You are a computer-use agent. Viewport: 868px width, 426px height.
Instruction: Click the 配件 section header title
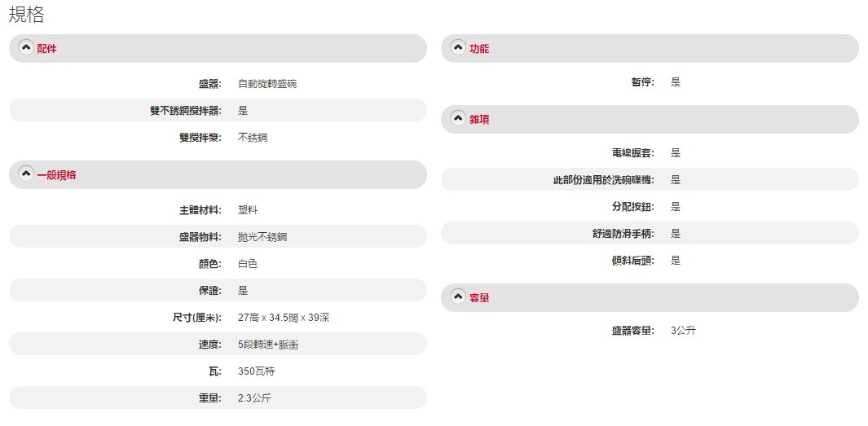pyautogui.click(x=47, y=49)
